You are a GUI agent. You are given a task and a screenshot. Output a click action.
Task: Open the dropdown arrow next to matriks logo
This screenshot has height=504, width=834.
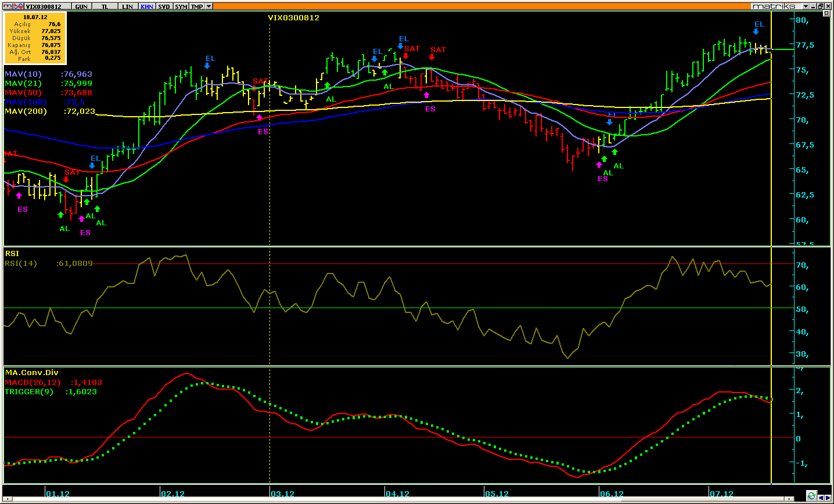(x=806, y=6)
